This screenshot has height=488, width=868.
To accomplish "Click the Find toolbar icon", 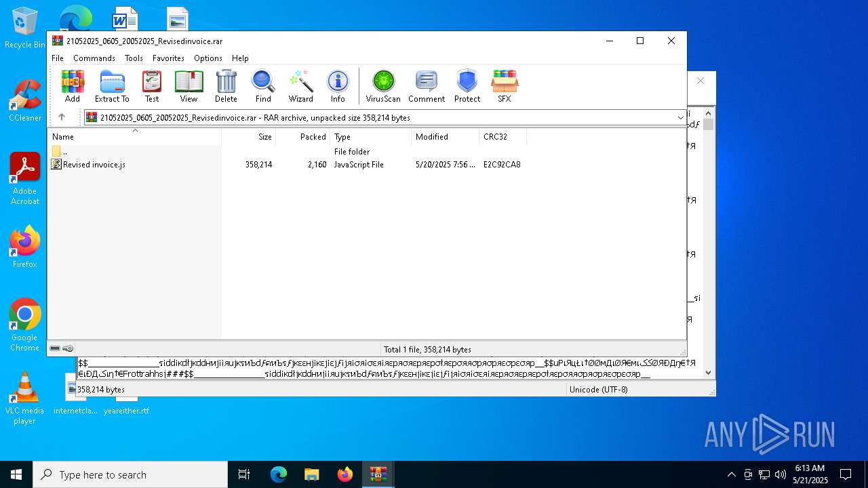I will coord(263,86).
